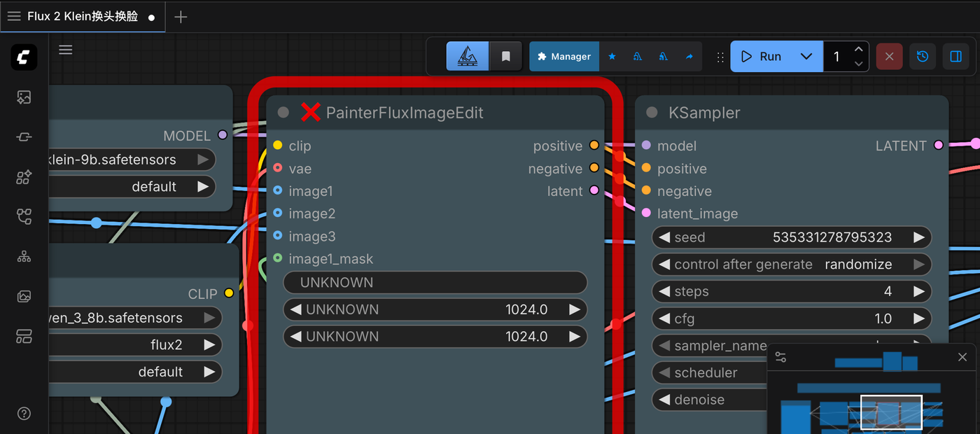
Task: Open the flux2 type dropdown
Action: [135, 345]
